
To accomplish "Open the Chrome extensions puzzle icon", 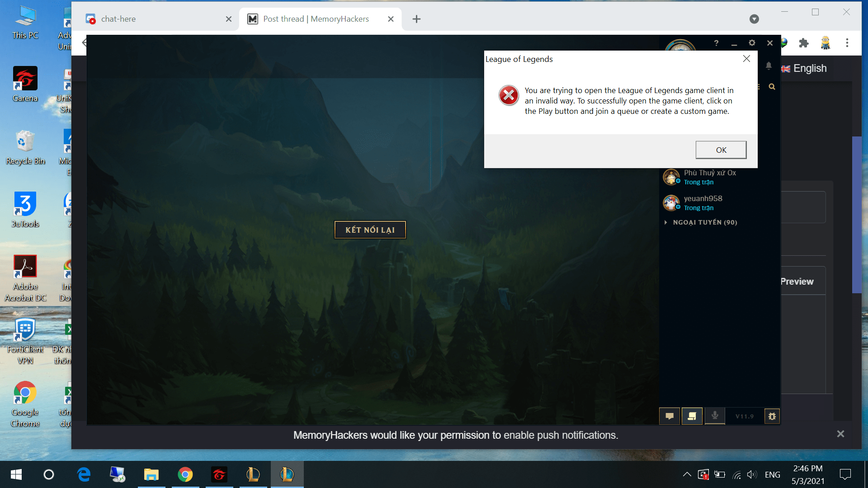I will [x=804, y=43].
